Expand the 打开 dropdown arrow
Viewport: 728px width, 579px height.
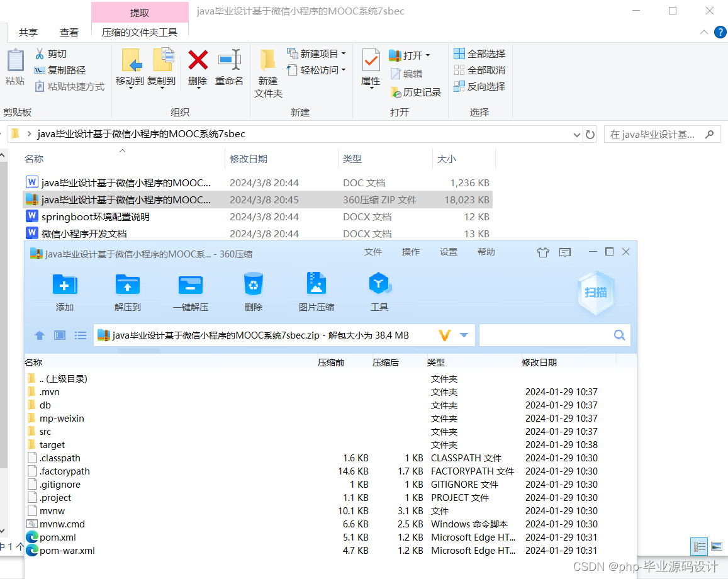427,55
